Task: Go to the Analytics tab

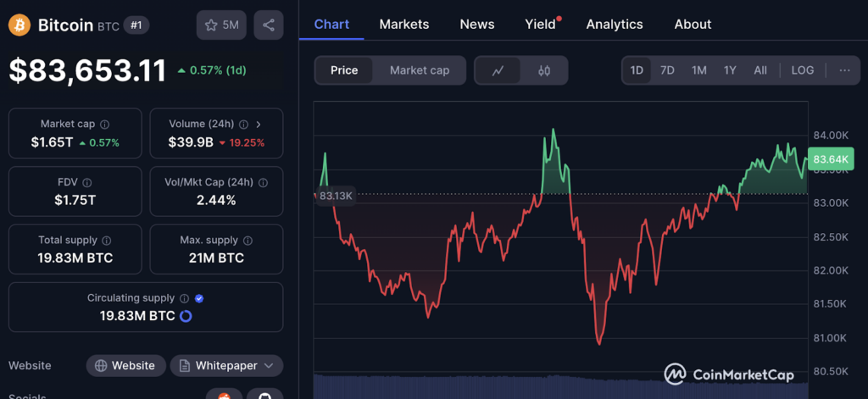Action: [614, 24]
